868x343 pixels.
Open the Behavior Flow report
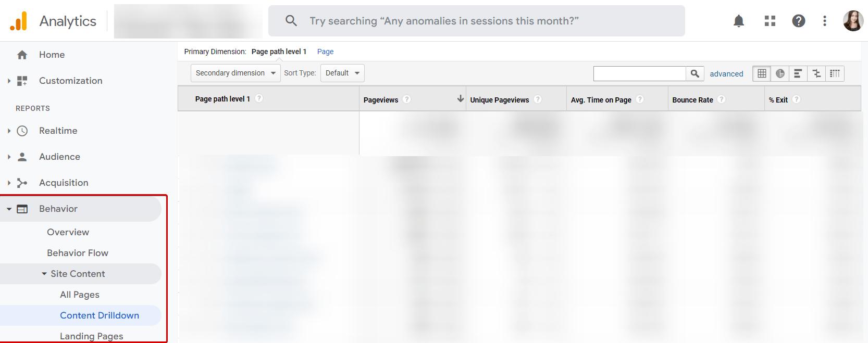tap(78, 252)
